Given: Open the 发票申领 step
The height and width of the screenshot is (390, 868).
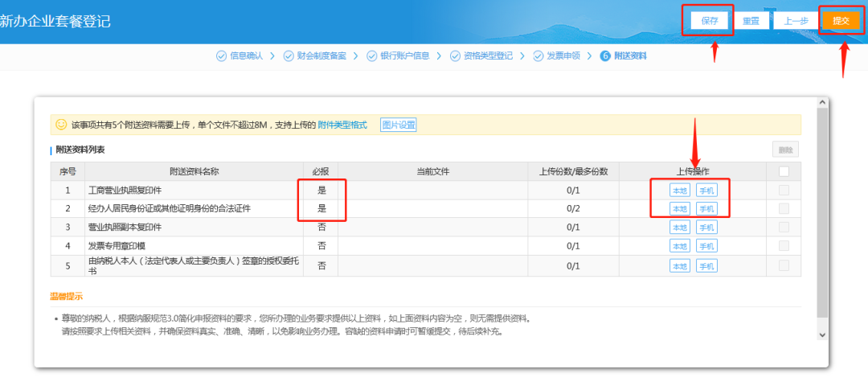Looking at the screenshot, I should click(563, 56).
